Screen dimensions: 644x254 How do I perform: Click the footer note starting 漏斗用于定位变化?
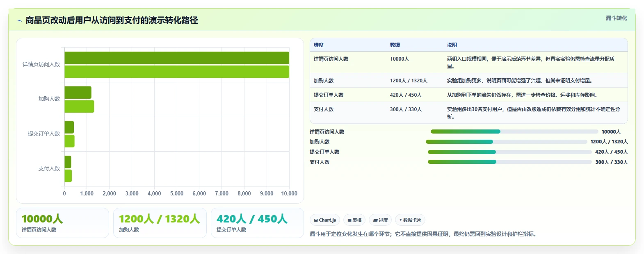[x=424, y=234]
